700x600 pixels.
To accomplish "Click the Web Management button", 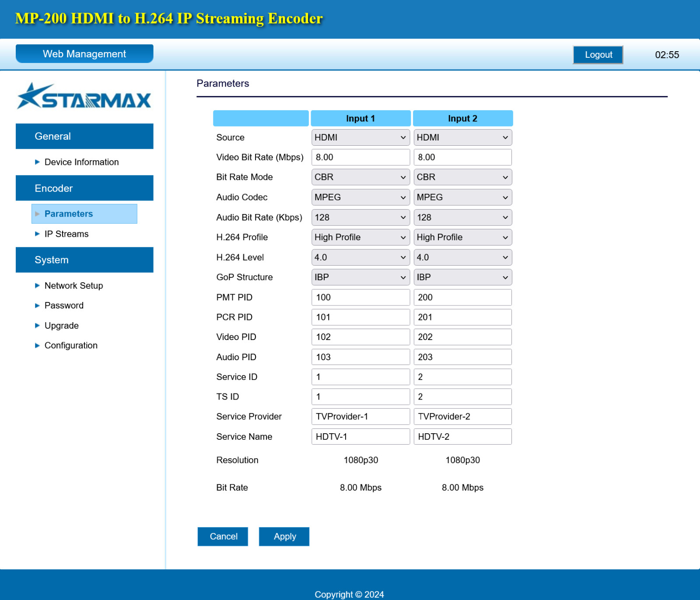I will [x=84, y=54].
